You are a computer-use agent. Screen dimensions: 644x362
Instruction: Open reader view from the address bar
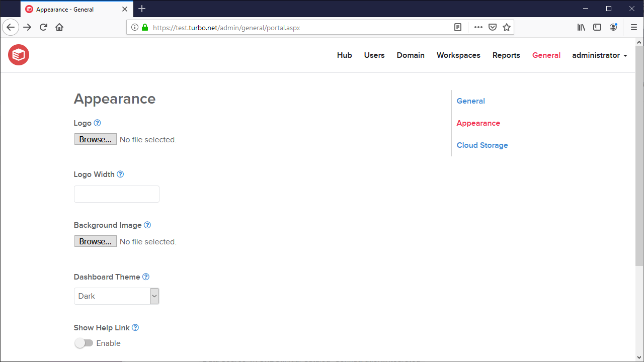point(457,27)
